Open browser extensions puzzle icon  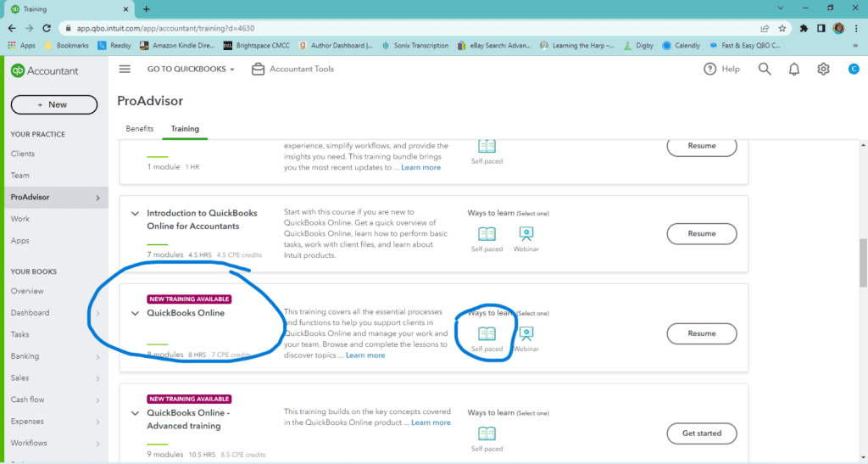[804, 28]
